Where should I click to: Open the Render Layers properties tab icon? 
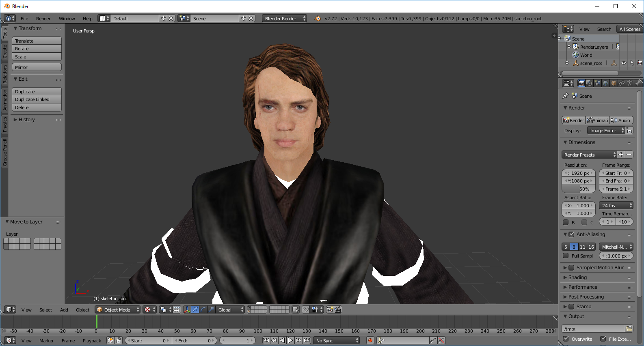[x=589, y=83]
